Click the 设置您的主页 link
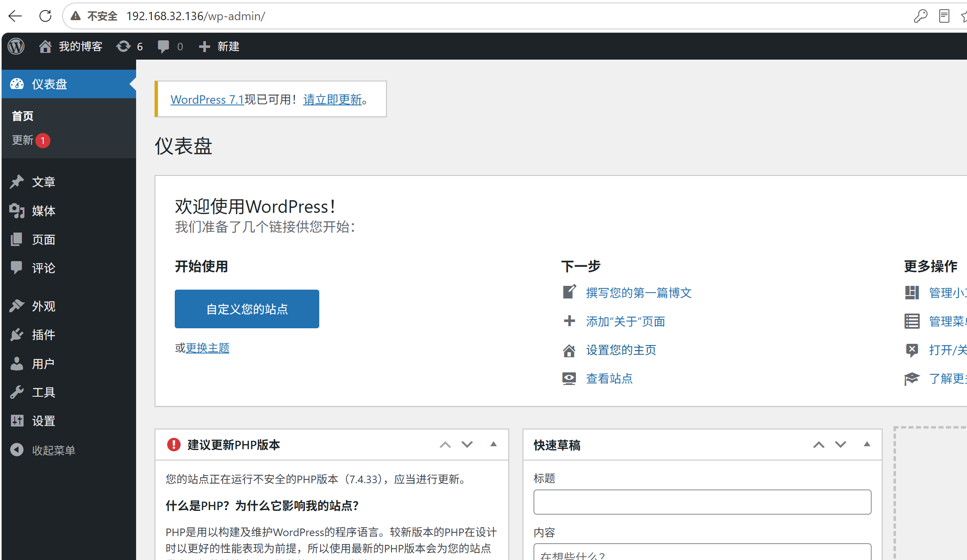967x560 pixels. click(x=621, y=350)
